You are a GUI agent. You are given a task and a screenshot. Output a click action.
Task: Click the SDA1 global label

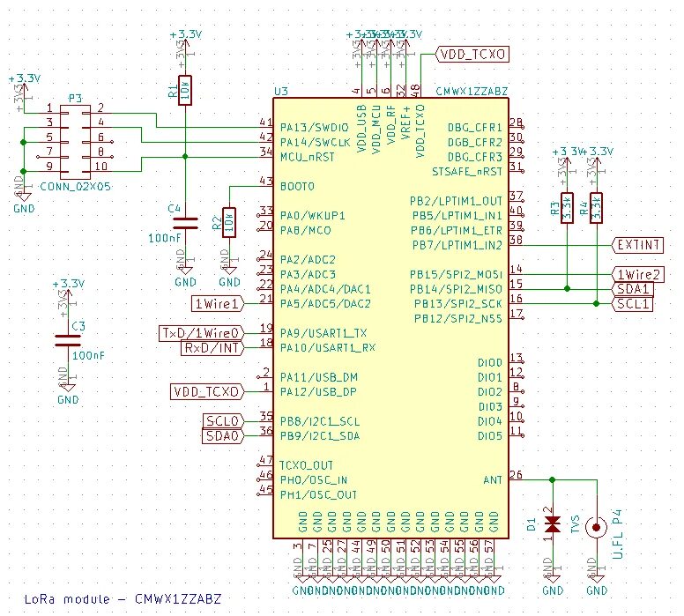(x=633, y=289)
